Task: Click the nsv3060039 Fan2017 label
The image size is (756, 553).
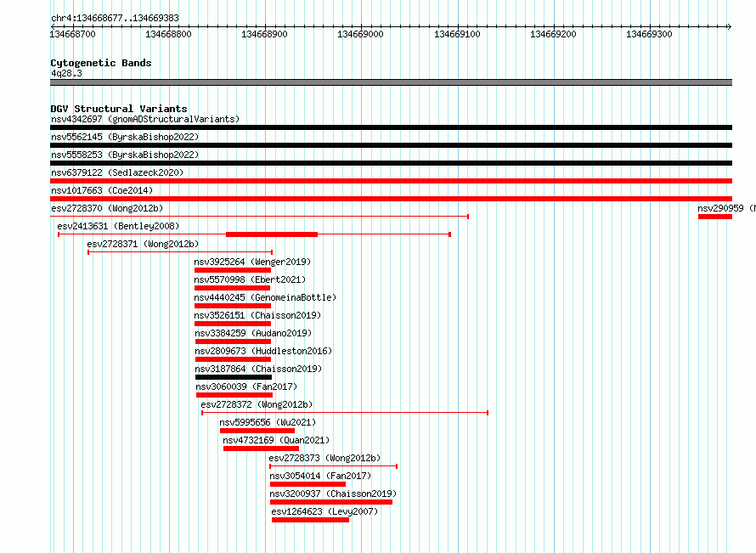Action: click(246, 387)
